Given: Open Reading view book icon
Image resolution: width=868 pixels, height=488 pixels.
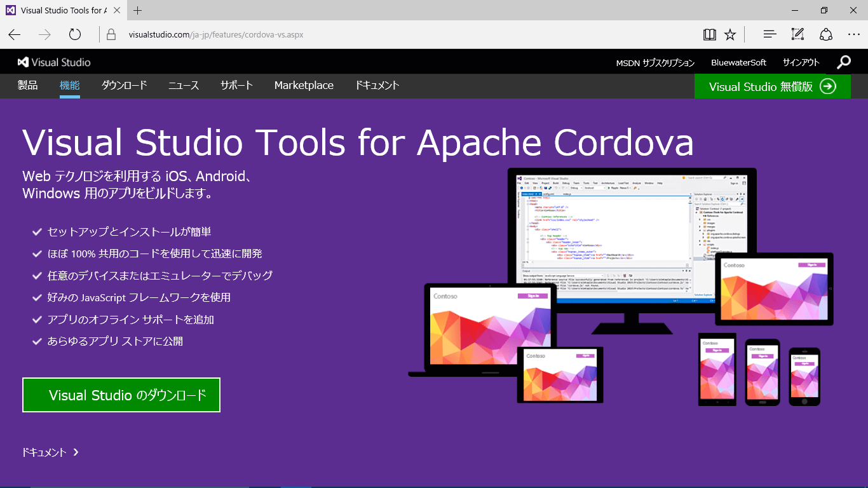Looking at the screenshot, I should [710, 34].
